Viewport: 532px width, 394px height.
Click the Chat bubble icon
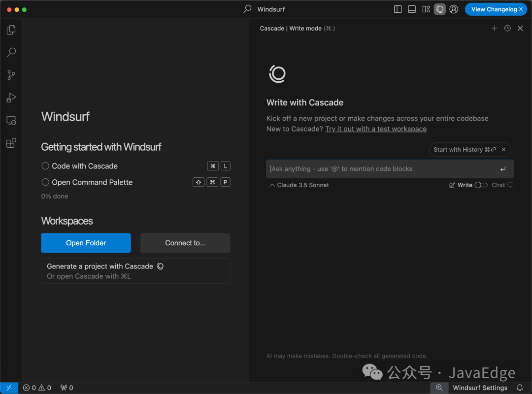pos(510,185)
